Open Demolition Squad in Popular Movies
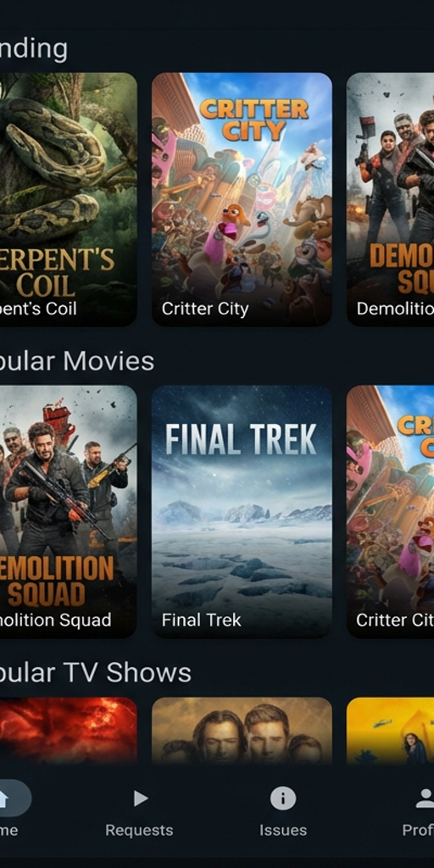Viewport: 434px width, 868px height. point(68,511)
